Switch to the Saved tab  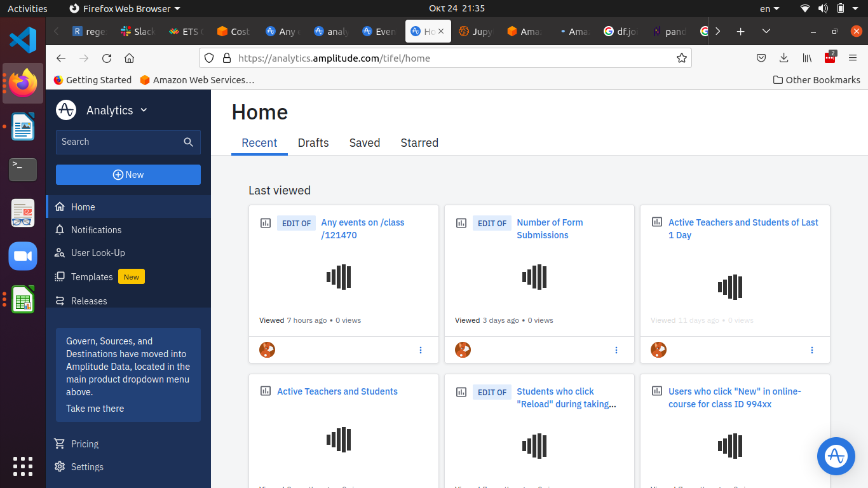point(365,143)
